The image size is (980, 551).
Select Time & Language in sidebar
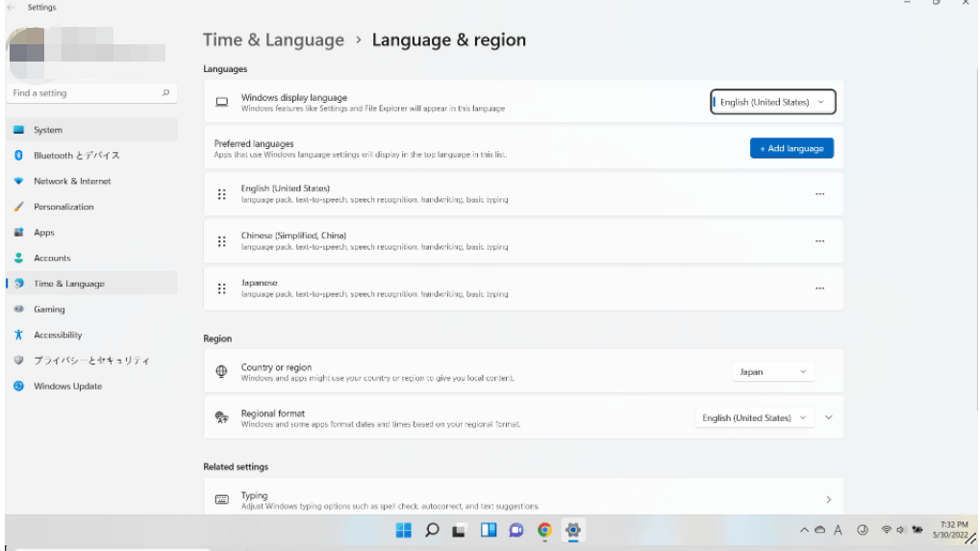(x=91, y=284)
